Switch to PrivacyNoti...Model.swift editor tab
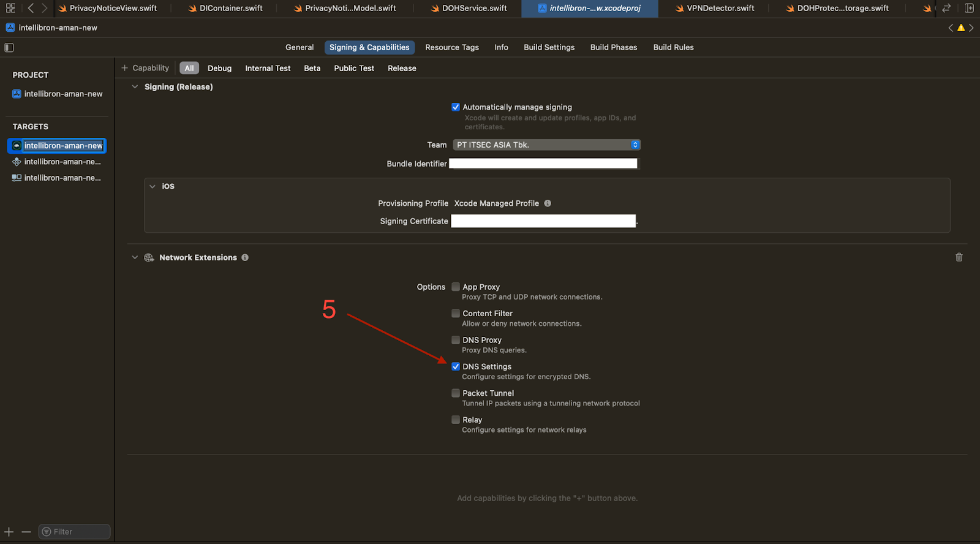980x544 pixels. coord(345,8)
